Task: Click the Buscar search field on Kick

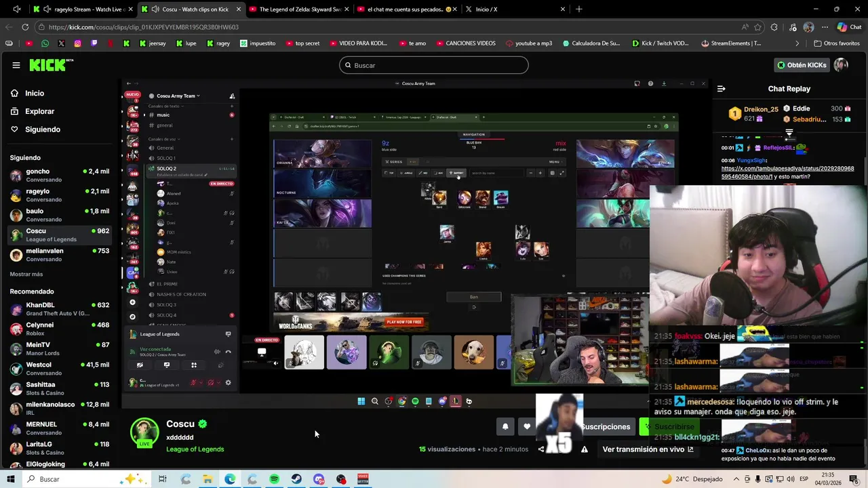Action: click(434, 65)
